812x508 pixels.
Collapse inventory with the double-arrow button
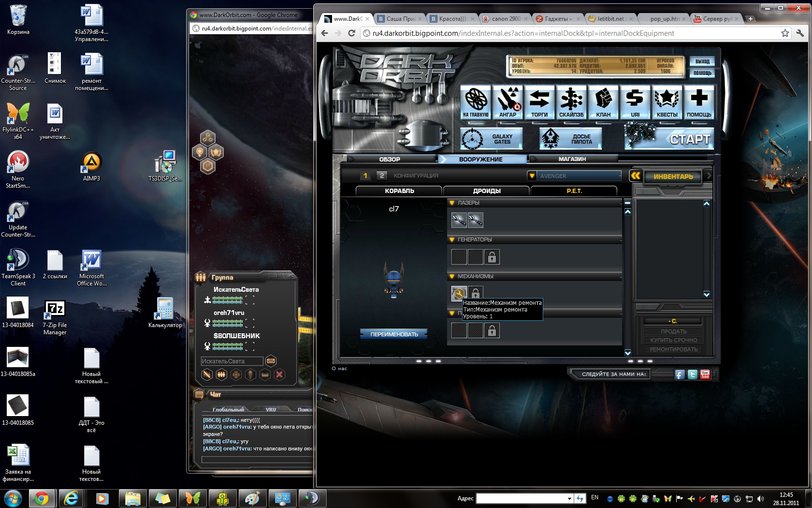[x=636, y=176]
